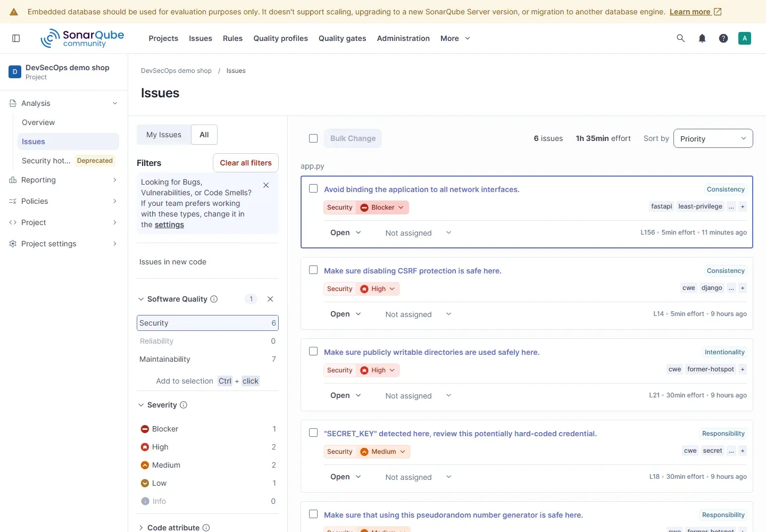Check the network interfaces issue checkbox
Viewport: 766px width, 532px height.
313,188
